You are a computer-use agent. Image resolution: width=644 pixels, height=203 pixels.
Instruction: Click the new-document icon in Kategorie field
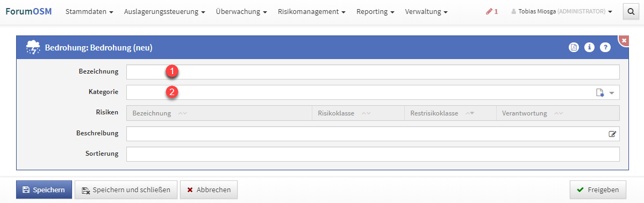[600, 93]
